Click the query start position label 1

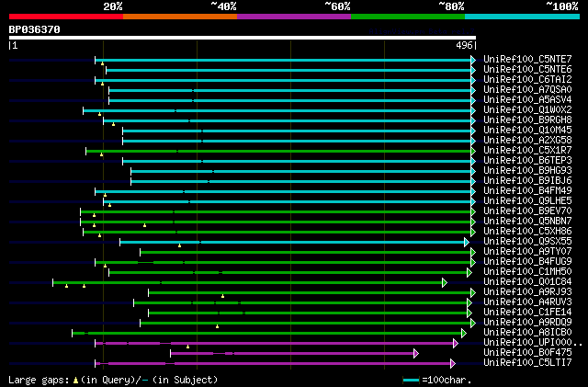pyautogui.click(x=14, y=45)
